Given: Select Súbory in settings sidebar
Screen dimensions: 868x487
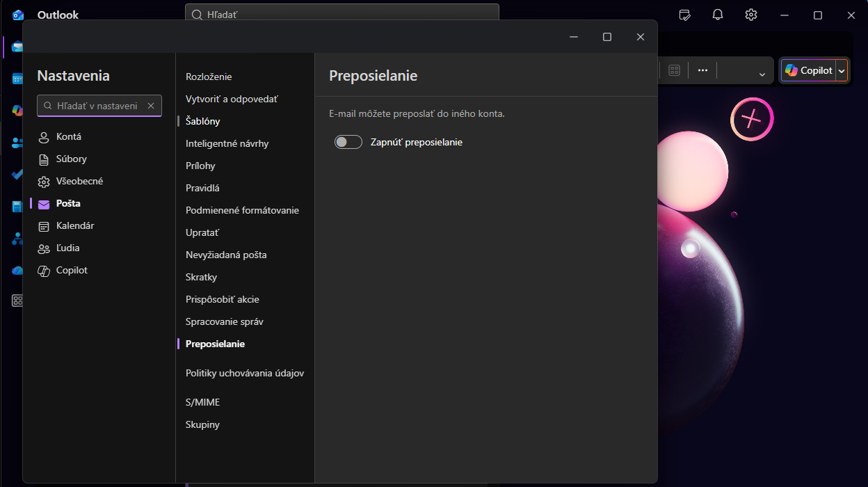Looking at the screenshot, I should [x=71, y=159].
